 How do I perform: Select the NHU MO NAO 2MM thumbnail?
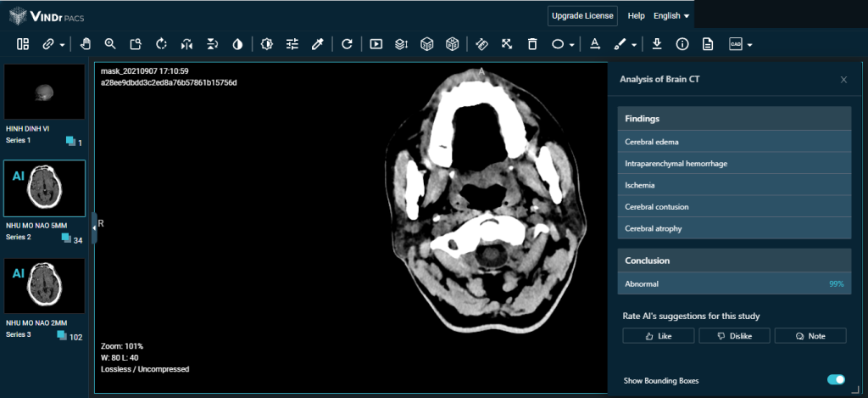(44, 286)
